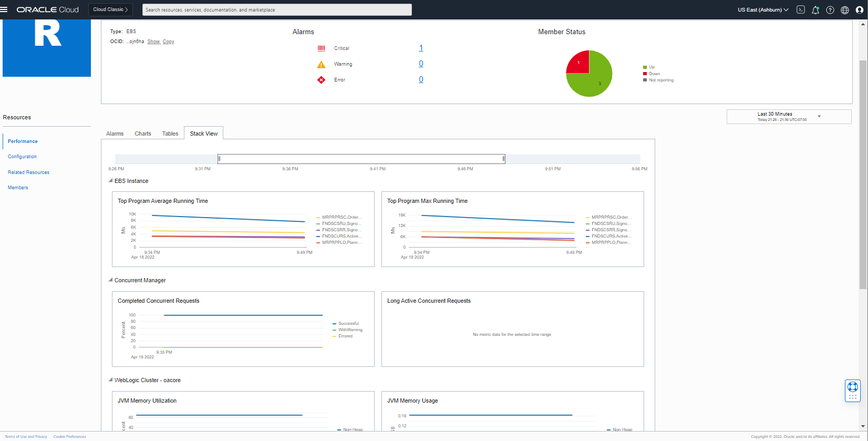Screen dimensions: 868x441
Task: Open the help question mark icon
Action: (x=830, y=10)
